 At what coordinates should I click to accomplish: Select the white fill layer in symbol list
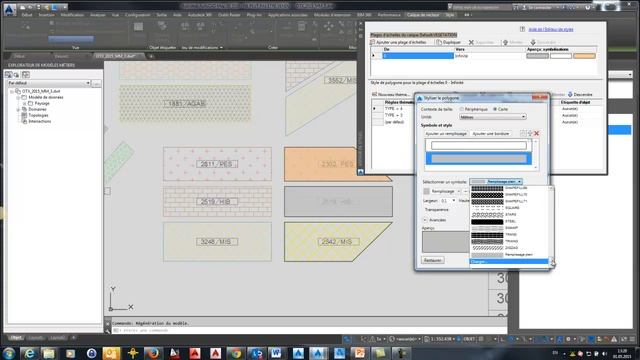479,145
